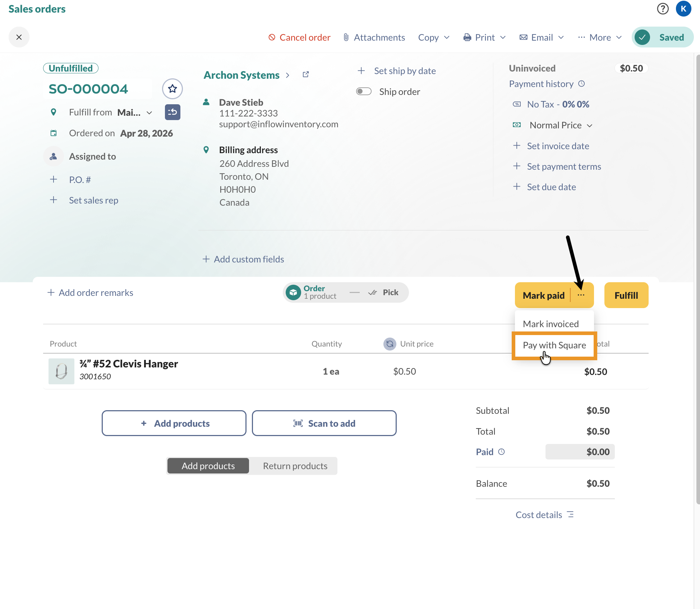Click the unit price refresh icon

tap(390, 344)
